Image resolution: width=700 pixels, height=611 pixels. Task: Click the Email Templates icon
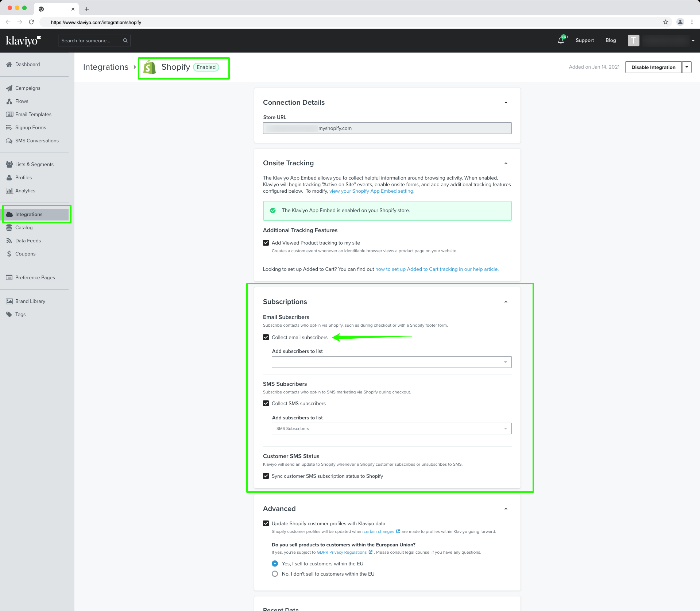point(9,114)
